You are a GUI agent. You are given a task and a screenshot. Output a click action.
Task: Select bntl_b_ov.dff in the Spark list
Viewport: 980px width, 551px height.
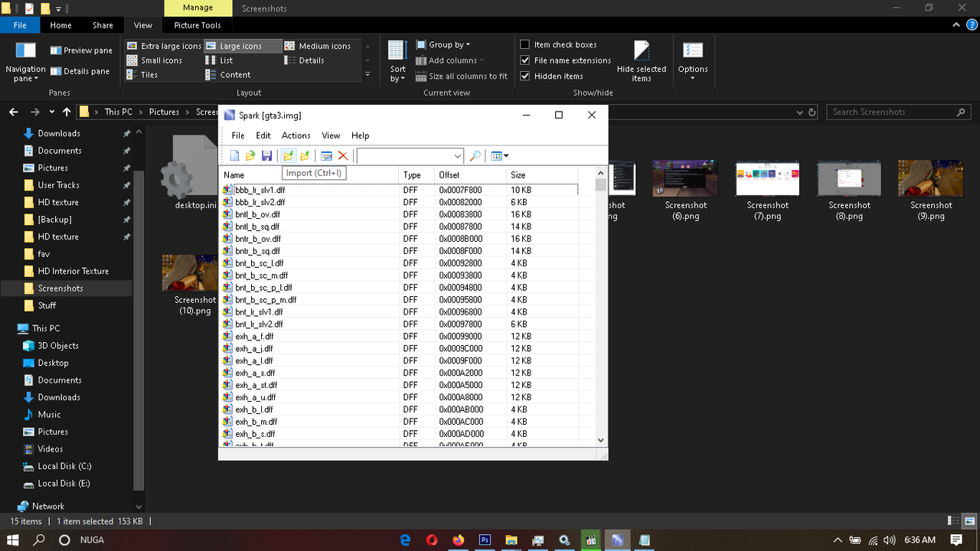(258, 214)
